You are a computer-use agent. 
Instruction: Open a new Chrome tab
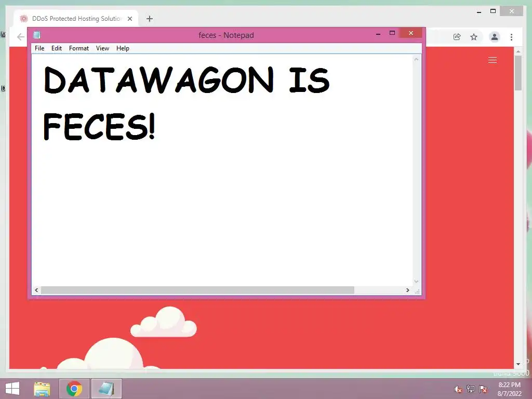[150, 19]
